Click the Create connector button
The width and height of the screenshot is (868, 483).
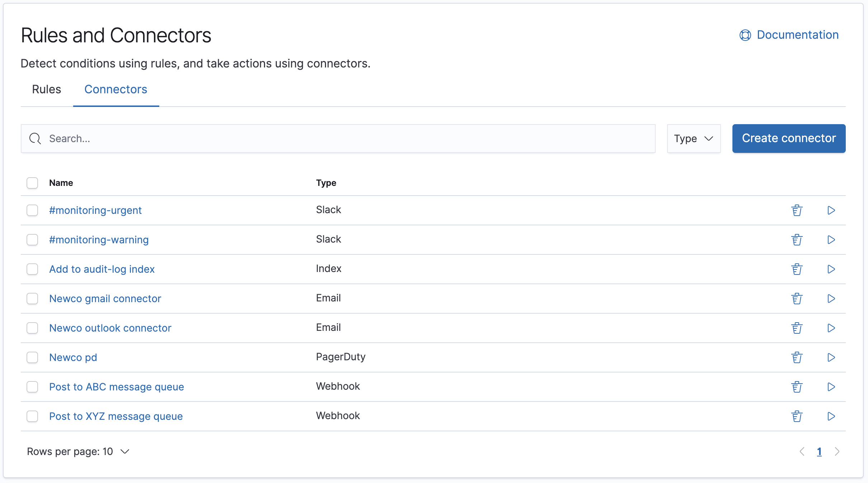[789, 139]
